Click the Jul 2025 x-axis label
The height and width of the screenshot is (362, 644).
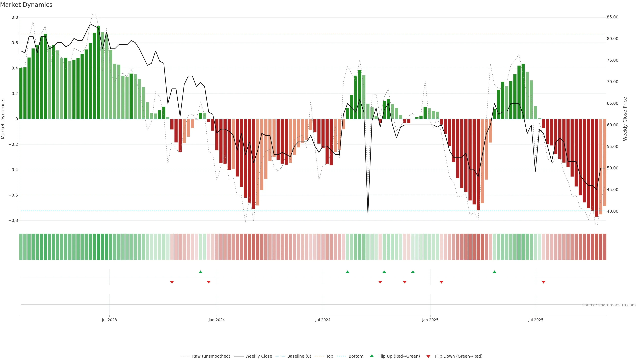tap(535, 320)
